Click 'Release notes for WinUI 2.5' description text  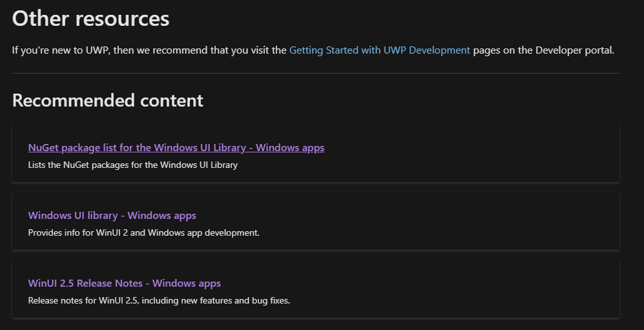click(x=159, y=300)
